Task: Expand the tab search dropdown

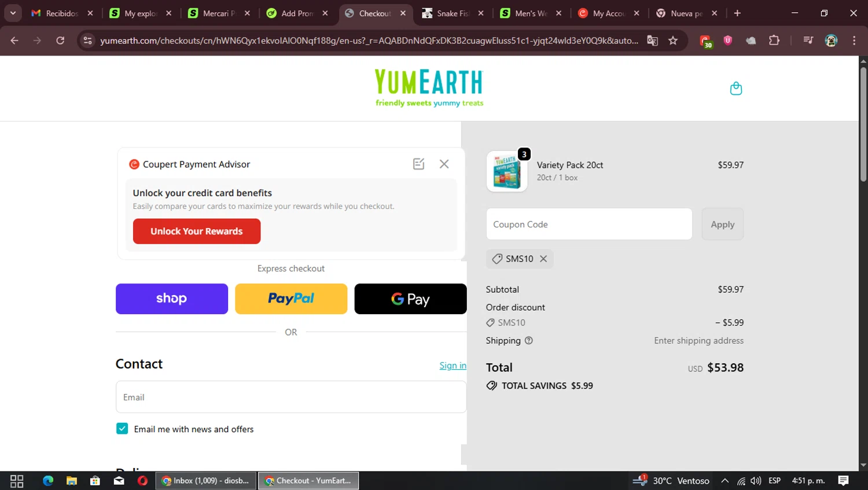Action: pos(13,13)
